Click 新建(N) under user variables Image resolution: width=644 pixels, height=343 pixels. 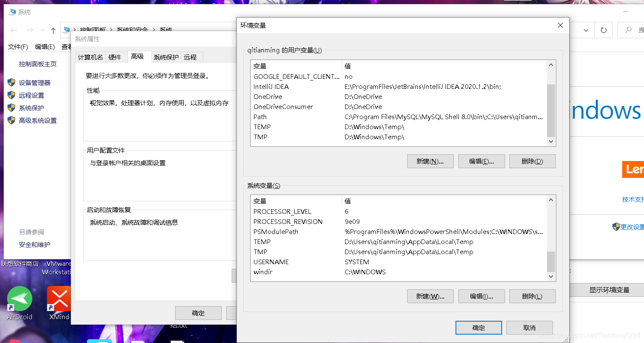pyautogui.click(x=430, y=161)
